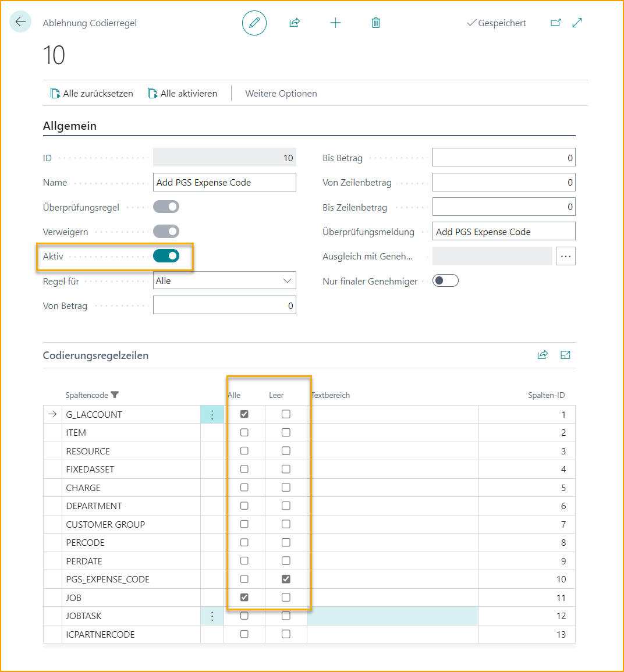The image size is (624, 672).
Task: Click the trash delete icon
Action: (376, 23)
